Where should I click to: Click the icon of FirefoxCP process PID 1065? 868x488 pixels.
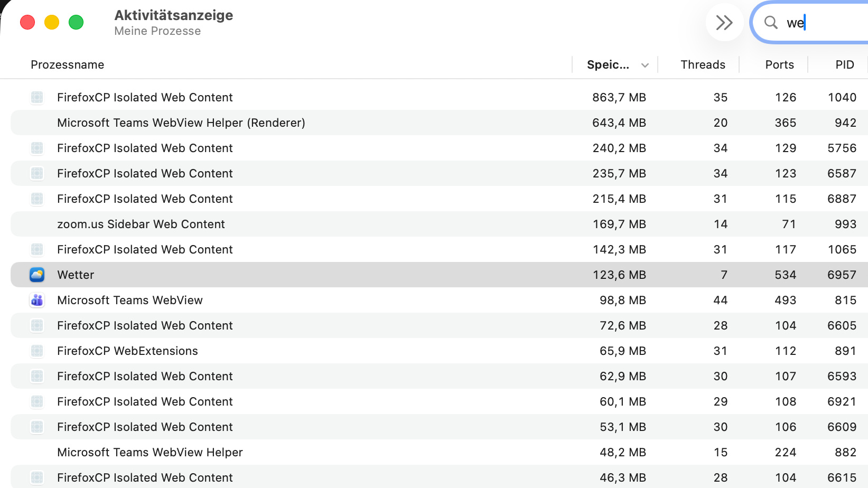click(37, 249)
